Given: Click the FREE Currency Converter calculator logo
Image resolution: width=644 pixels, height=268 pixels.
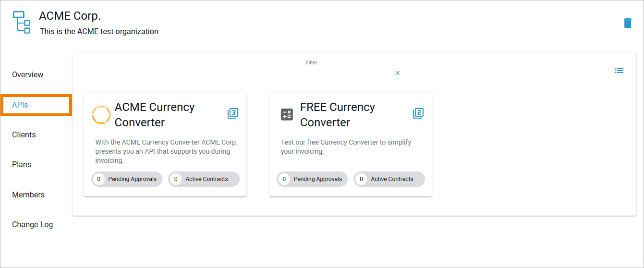Looking at the screenshot, I should point(287,115).
